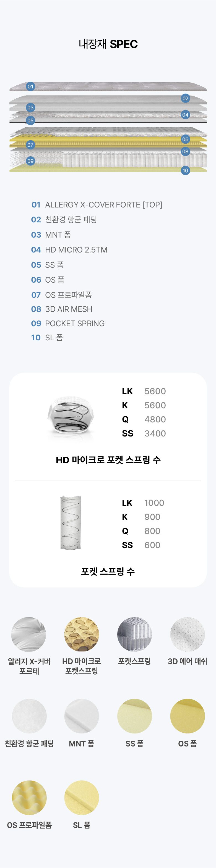Click the 10 marker at bottom foam layer

(x=185, y=170)
